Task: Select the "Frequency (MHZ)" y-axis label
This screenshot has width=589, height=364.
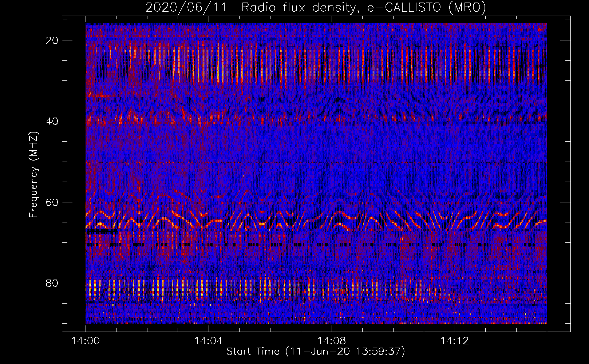Action: point(33,175)
